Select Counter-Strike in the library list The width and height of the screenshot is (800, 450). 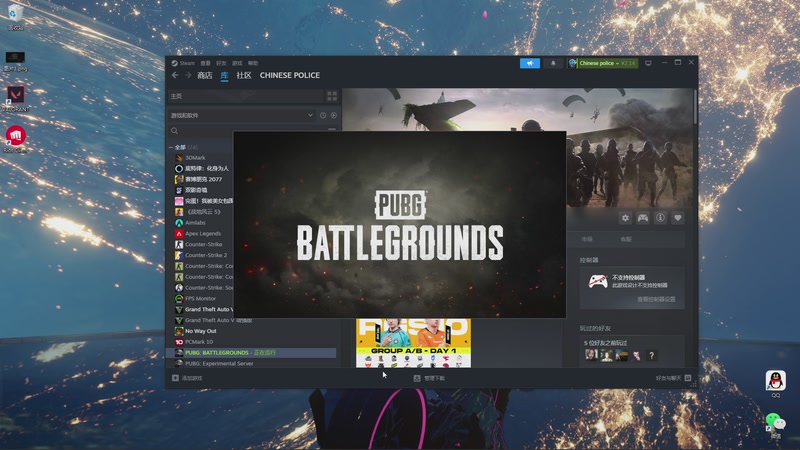[203, 244]
